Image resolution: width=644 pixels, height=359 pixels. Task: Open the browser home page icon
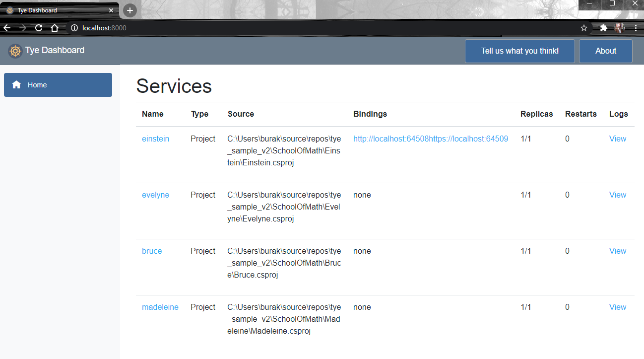click(x=55, y=28)
